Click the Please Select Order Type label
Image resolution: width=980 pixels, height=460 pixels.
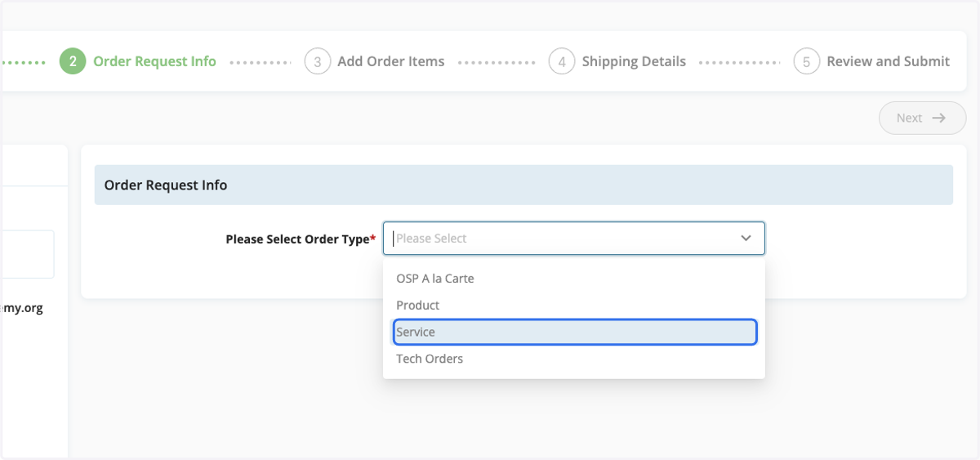[301, 239]
